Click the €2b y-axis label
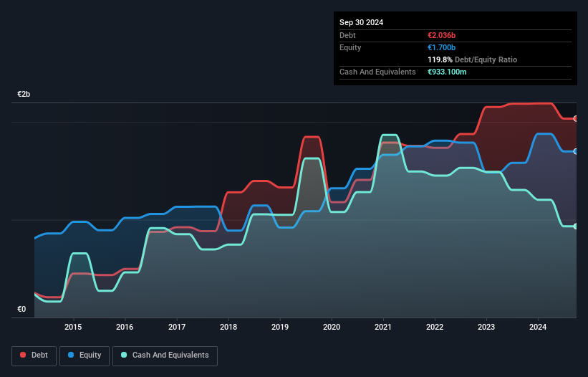Image resolution: width=588 pixels, height=377 pixels. coord(24,94)
